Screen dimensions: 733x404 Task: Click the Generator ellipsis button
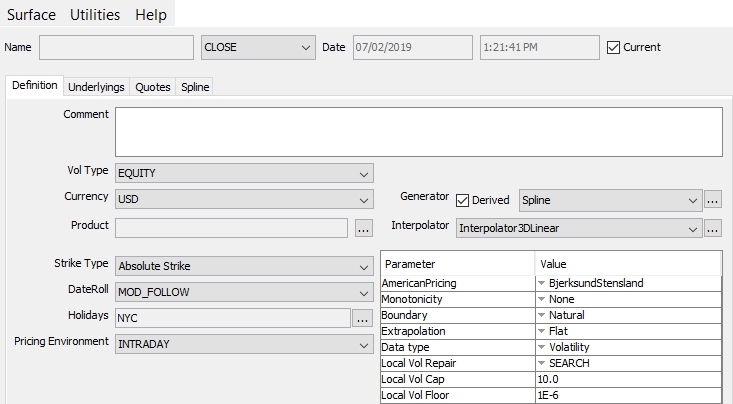point(712,200)
